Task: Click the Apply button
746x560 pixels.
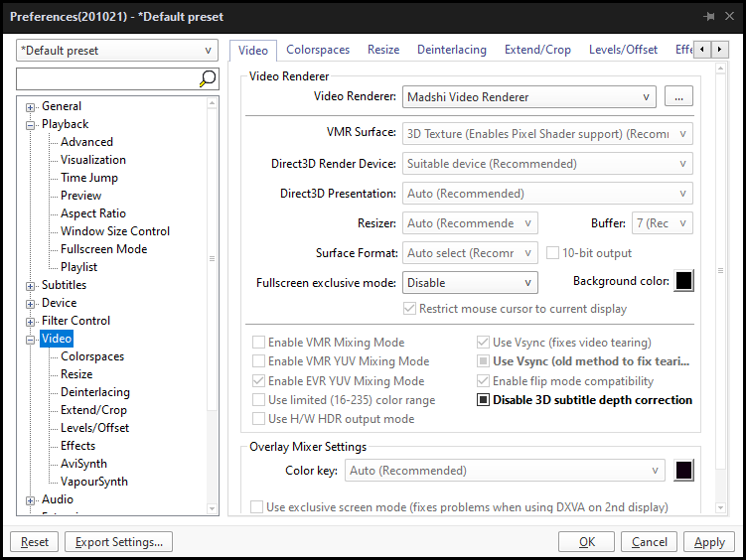Action: coord(709,542)
